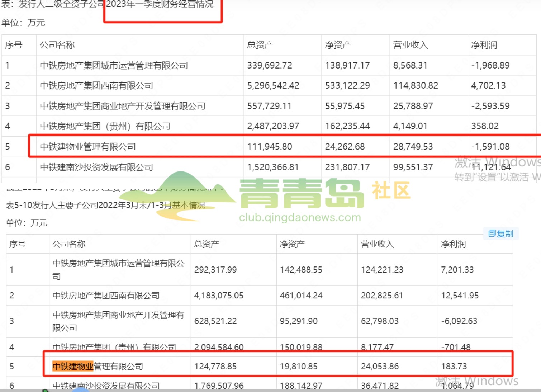Image resolution: width=541 pixels, height=392 pixels.
Task: Click 中铁房地产集团西南有限公司 in the 2022 table
Action: tap(106, 296)
